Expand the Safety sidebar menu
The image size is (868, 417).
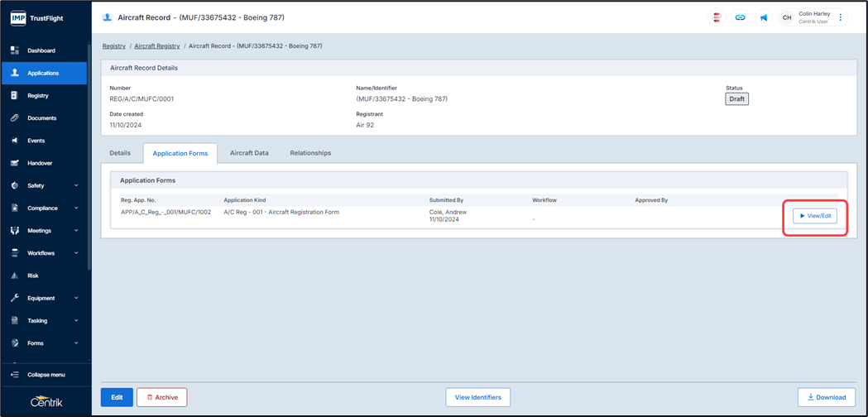tap(76, 186)
